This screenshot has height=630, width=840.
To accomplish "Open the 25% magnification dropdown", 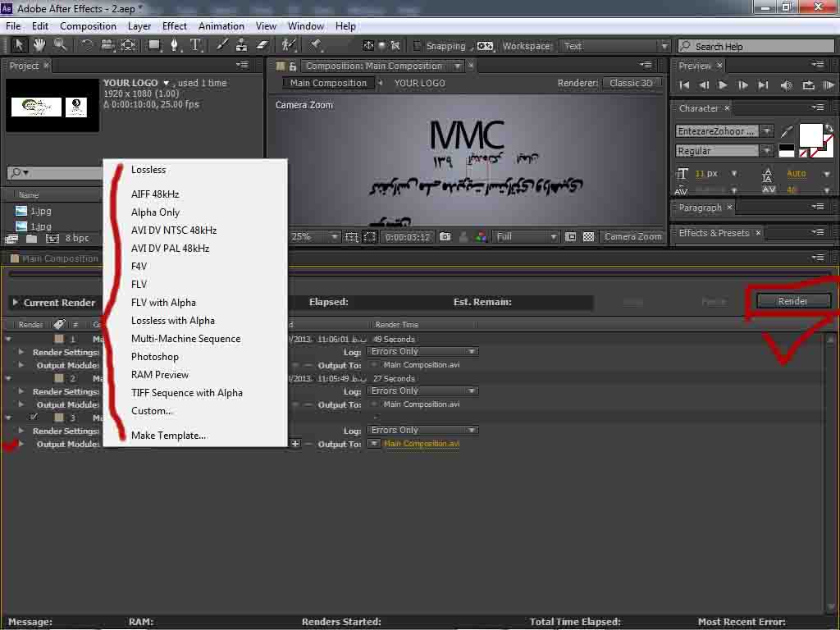I will [x=314, y=236].
